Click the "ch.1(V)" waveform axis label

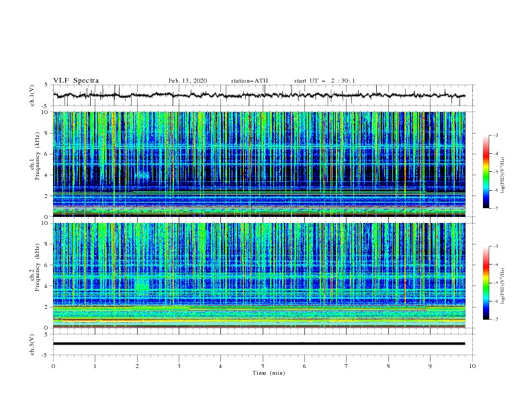click(32, 95)
